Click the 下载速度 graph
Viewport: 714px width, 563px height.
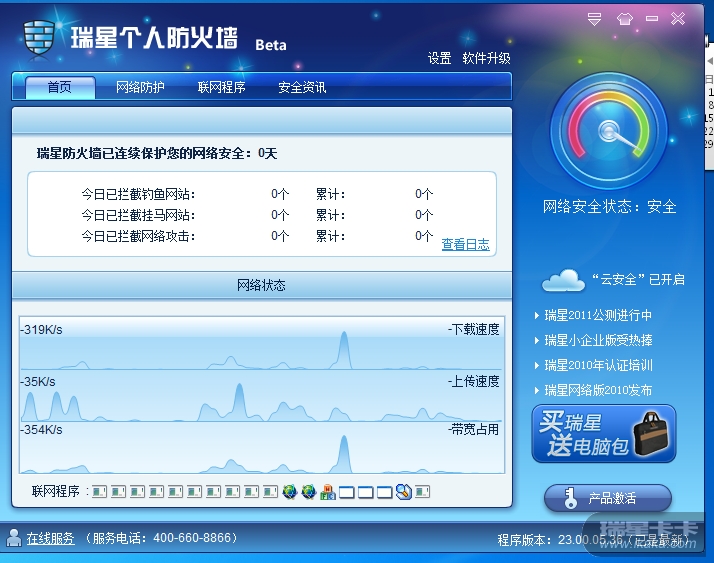point(262,343)
